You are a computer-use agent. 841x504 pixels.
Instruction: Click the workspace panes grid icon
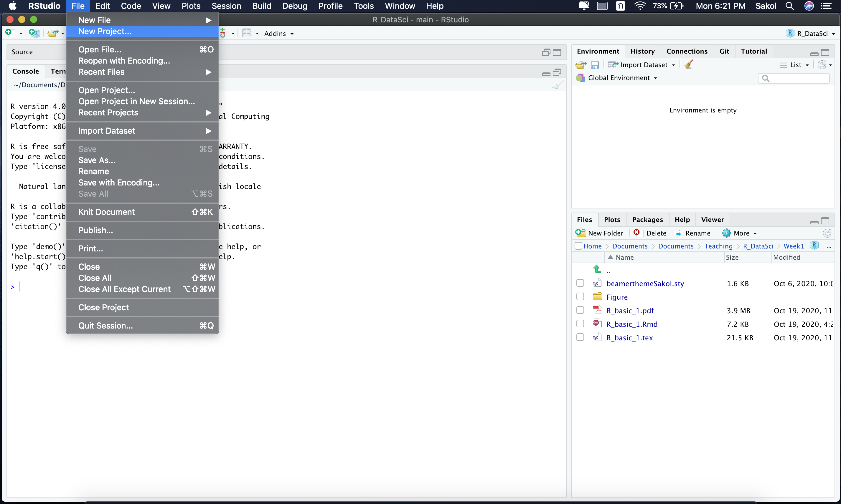pos(247,33)
